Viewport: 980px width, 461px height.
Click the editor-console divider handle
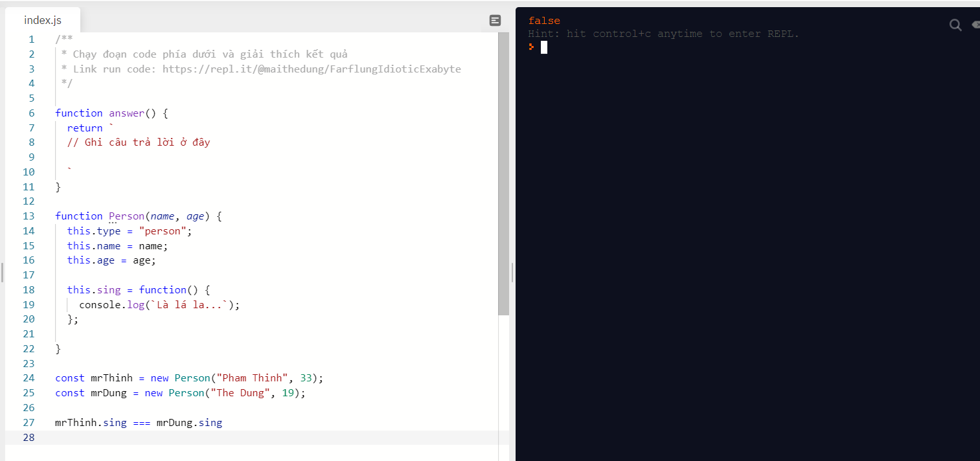(x=512, y=273)
